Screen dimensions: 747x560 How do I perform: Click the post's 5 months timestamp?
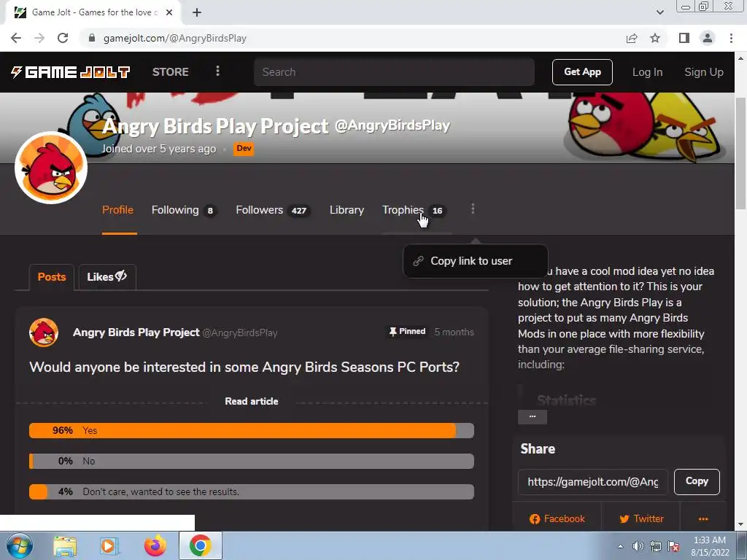454,332
